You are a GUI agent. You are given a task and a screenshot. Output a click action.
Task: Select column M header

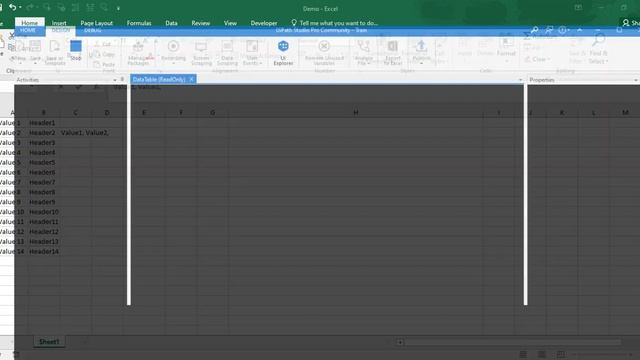(x=625, y=113)
